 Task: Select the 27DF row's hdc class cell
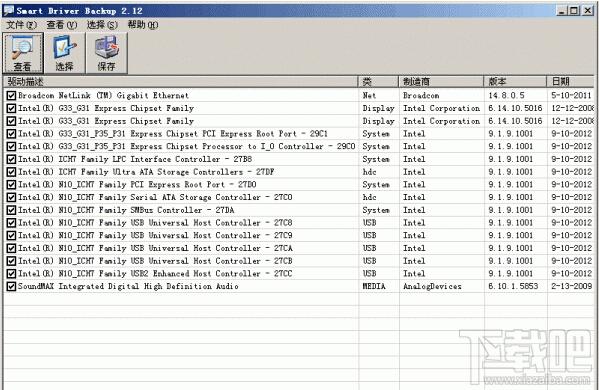coord(369,172)
